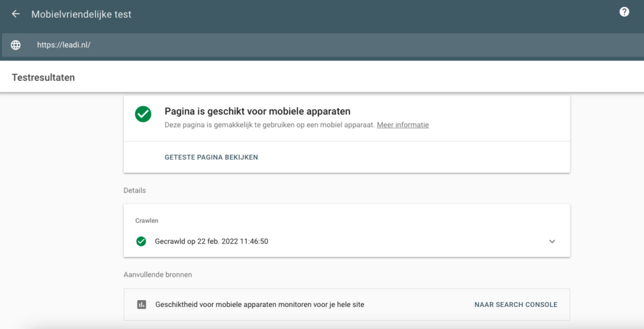Screen dimensions: 644x329
Task: Click the large green mobile-friendly checkmark
Action: point(143,114)
